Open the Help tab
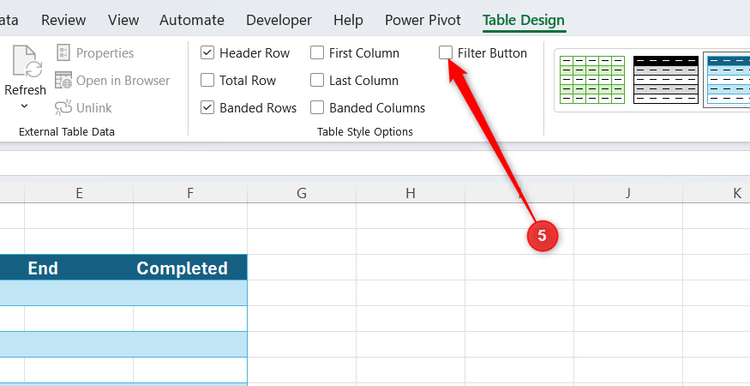This screenshot has width=750, height=386. (x=348, y=20)
